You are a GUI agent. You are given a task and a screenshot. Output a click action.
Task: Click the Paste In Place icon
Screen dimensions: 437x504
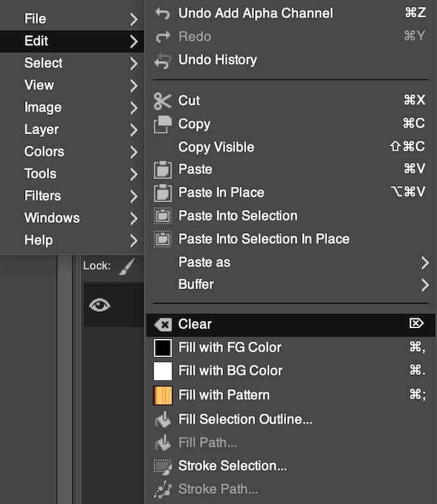163,193
